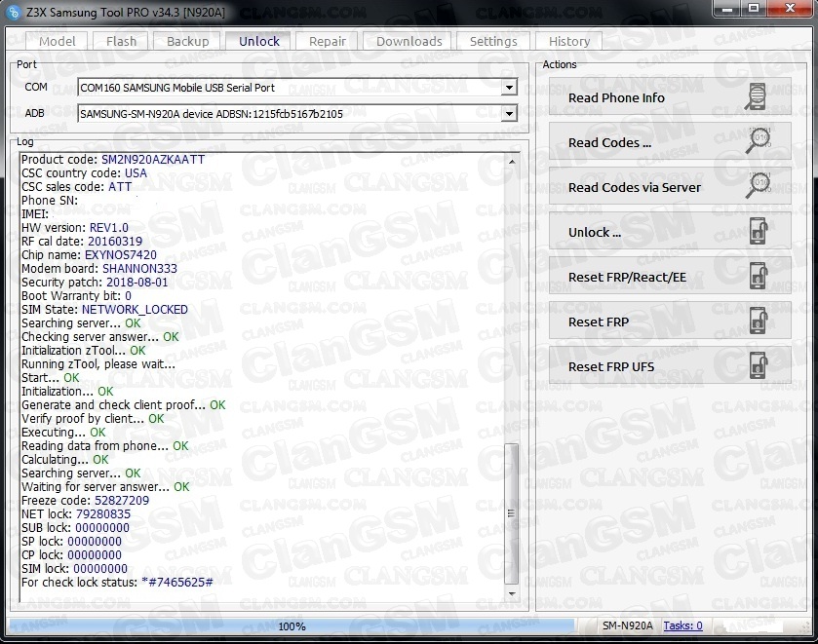Click the Read Codes magnifier icon
The height and width of the screenshot is (644, 818).
click(758, 141)
